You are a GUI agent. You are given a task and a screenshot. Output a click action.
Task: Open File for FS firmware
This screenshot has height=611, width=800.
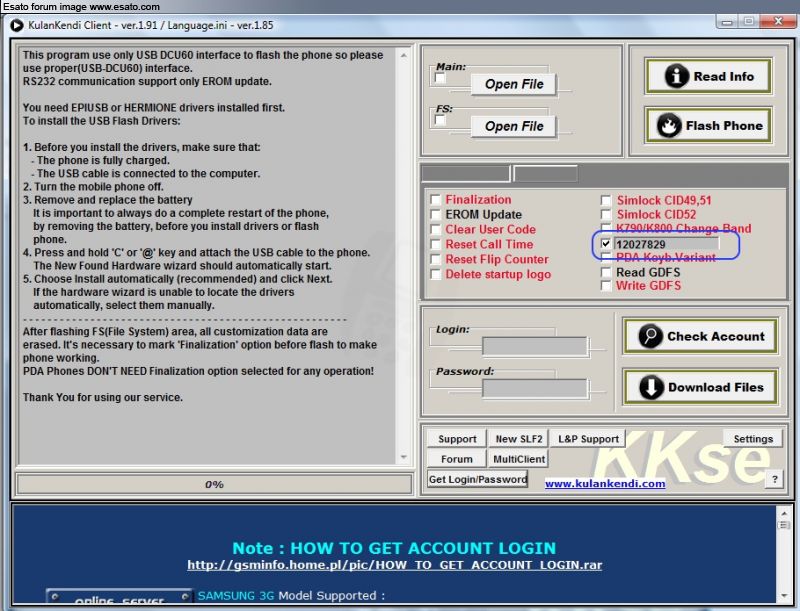(x=513, y=126)
